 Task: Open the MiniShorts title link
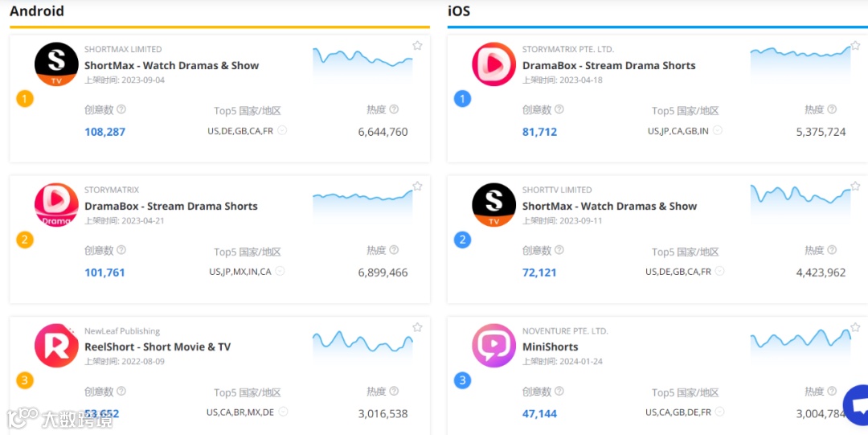click(x=551, y=347)
